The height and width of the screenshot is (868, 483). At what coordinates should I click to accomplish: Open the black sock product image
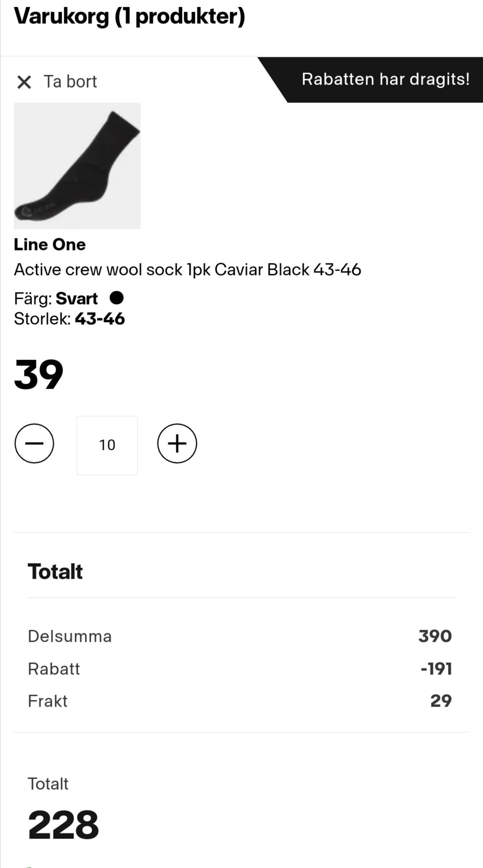coord(77,166)
